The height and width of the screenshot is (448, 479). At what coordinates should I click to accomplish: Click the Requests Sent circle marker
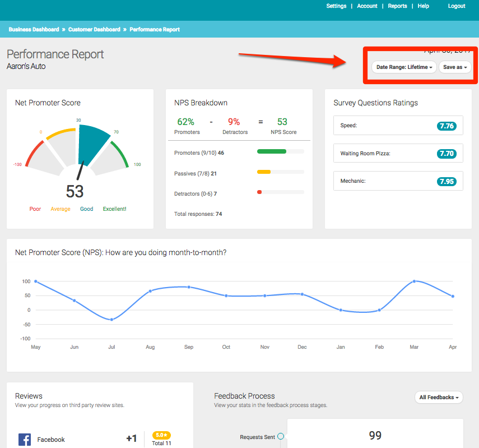click(x=281, y=436)
